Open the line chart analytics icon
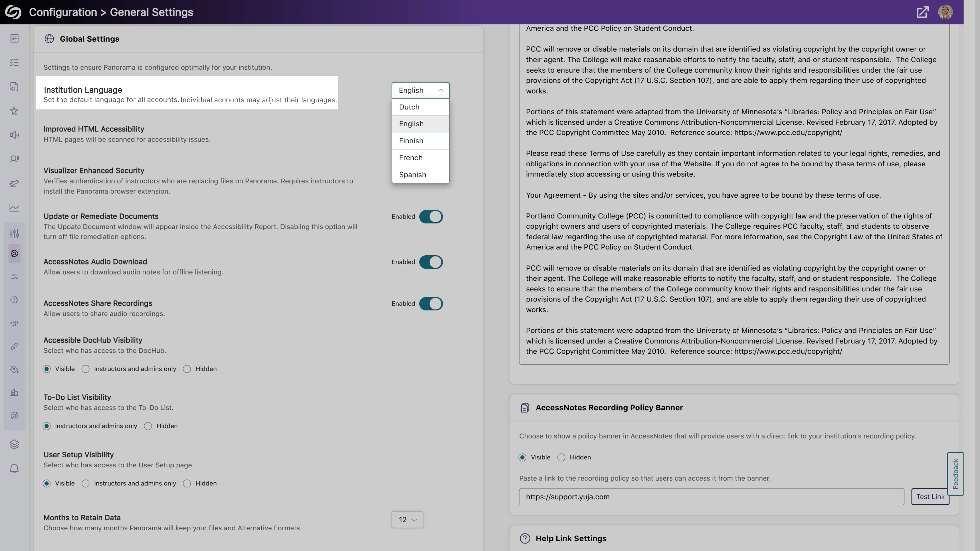Screen dimensions: 980x551 click(x=15, y=208)
